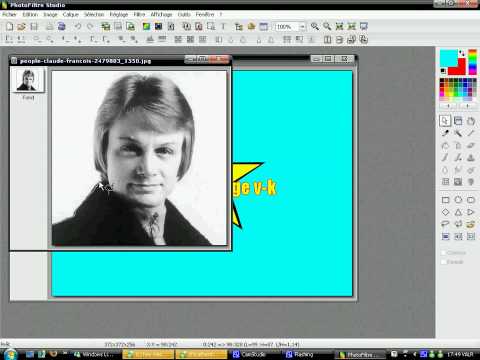Click the Save disk icon
Viewport: 480px width, 360px height.
34,27
